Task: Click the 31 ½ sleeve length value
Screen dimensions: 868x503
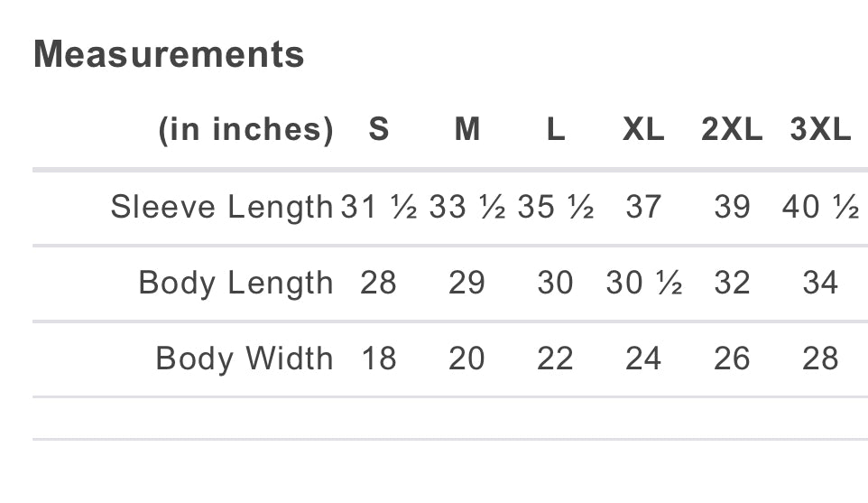Action: (x=379, y=207)
